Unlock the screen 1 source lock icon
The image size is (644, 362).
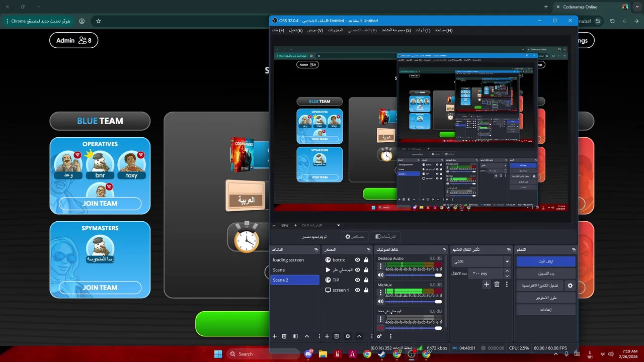(x=366, y=290)
